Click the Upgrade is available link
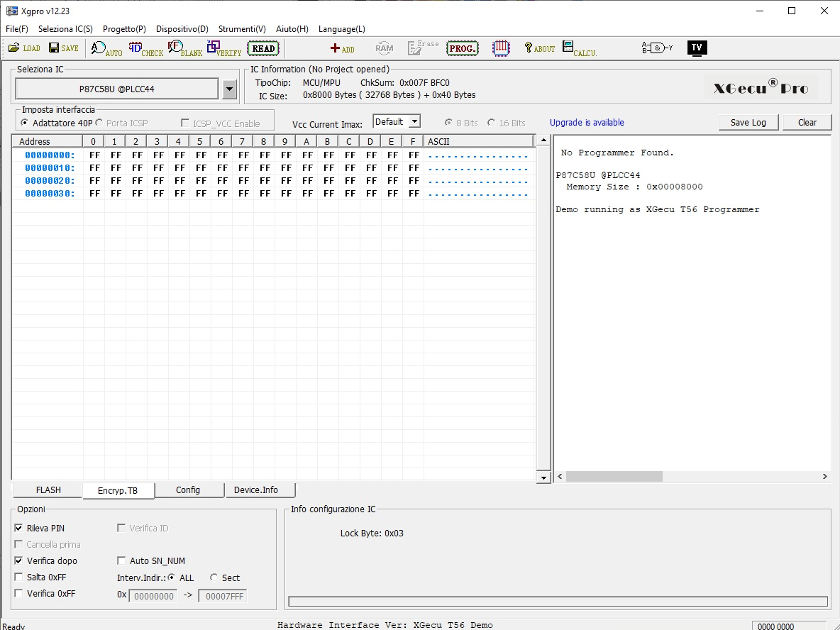Screen dimensions: 840x630 (587, 123)
